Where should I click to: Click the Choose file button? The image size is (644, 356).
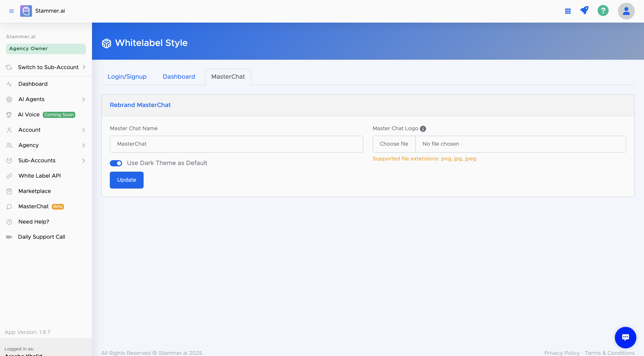[394, 144]
